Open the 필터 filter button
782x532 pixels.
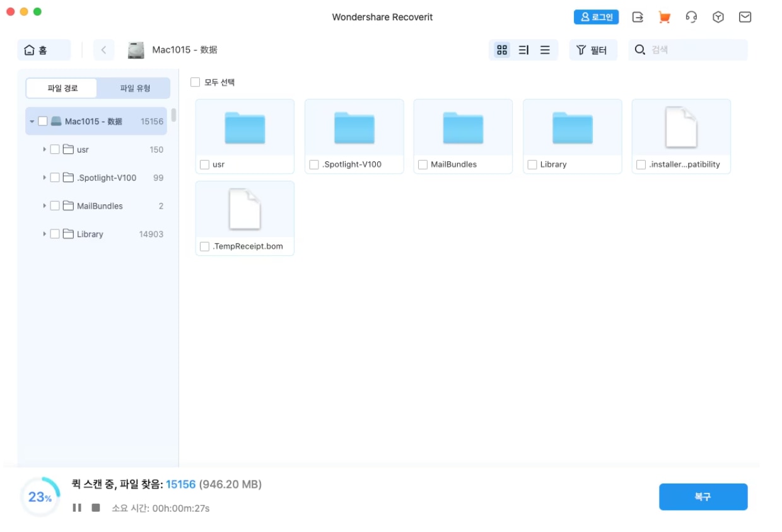coord(592,50)
